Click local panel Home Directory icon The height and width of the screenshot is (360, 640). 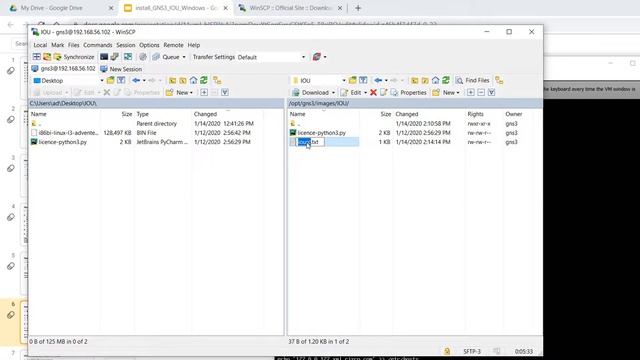coord(193,80)
